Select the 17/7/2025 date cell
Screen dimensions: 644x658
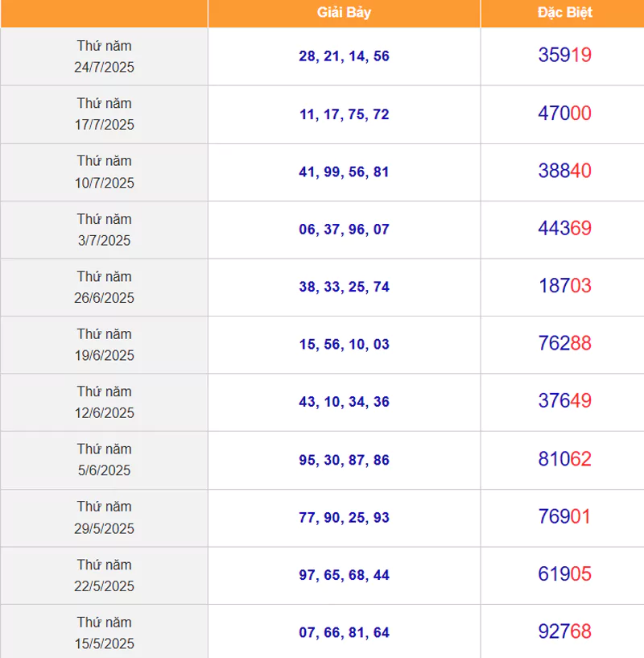tap(104, 114)
